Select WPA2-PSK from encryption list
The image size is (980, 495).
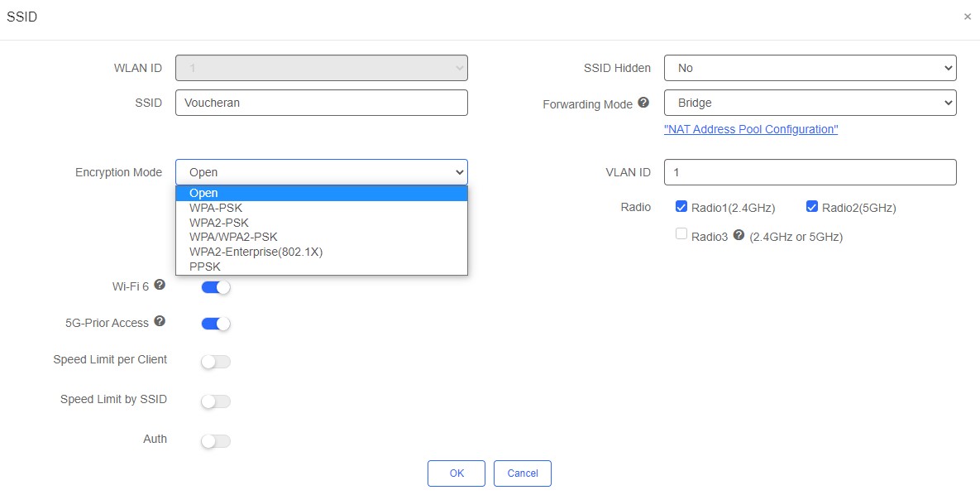(x=219, y=223)
